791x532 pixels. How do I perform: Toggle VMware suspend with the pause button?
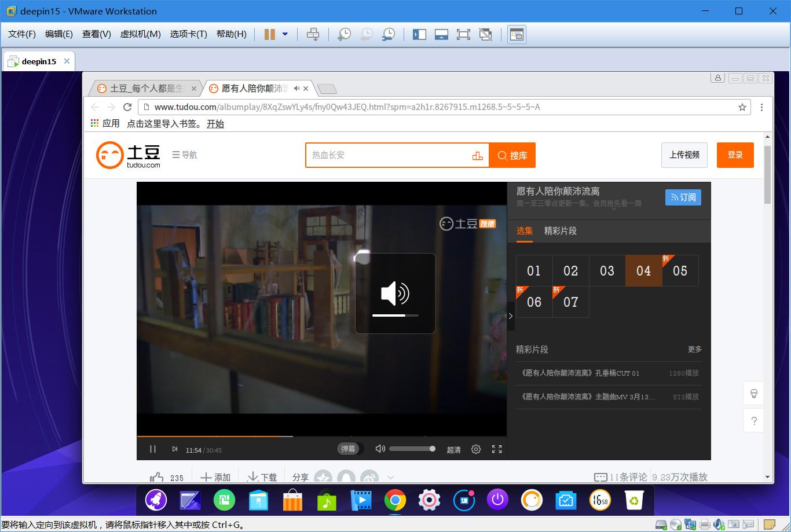click(x=269, y=34)
